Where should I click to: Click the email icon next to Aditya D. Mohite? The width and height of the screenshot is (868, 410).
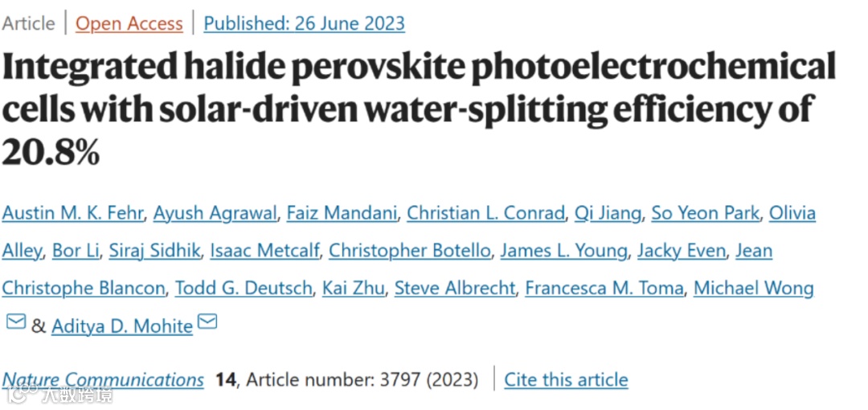tap(207, 322)
